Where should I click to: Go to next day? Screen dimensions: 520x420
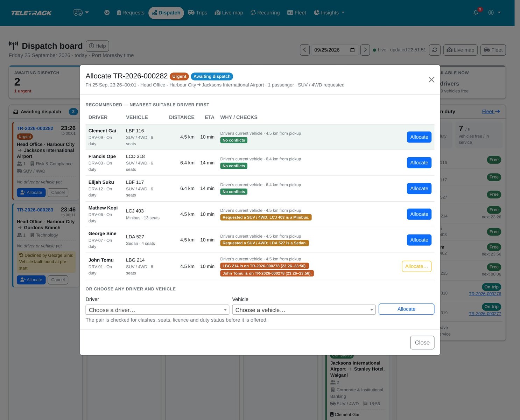pyautogui.click(x=365, y=50)
